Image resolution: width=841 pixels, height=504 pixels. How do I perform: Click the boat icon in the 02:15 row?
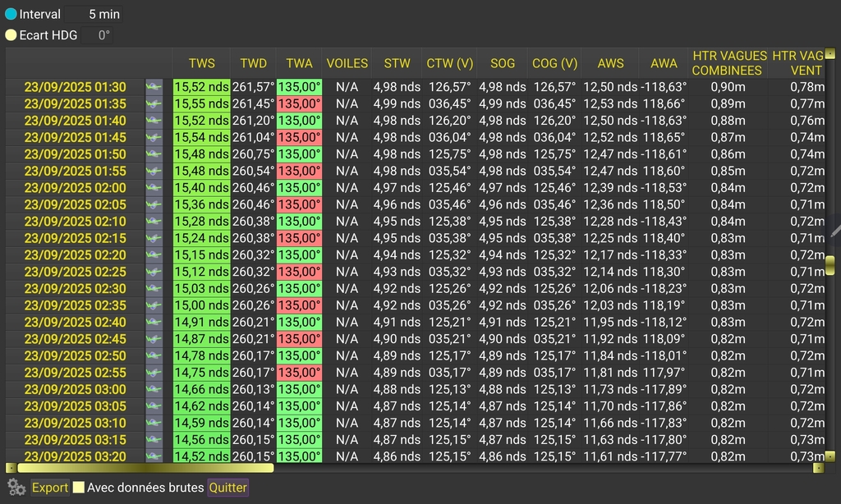pyautogui.click(x=154, y=239)
